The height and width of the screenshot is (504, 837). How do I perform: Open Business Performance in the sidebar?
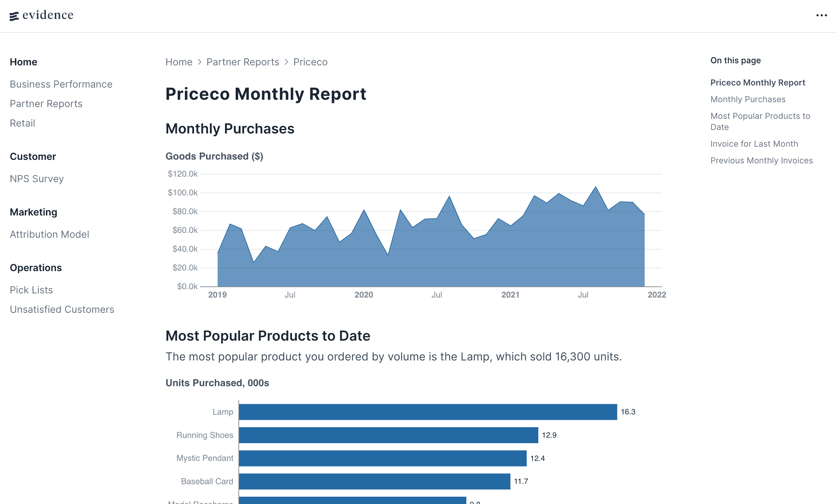pos(61,84)
